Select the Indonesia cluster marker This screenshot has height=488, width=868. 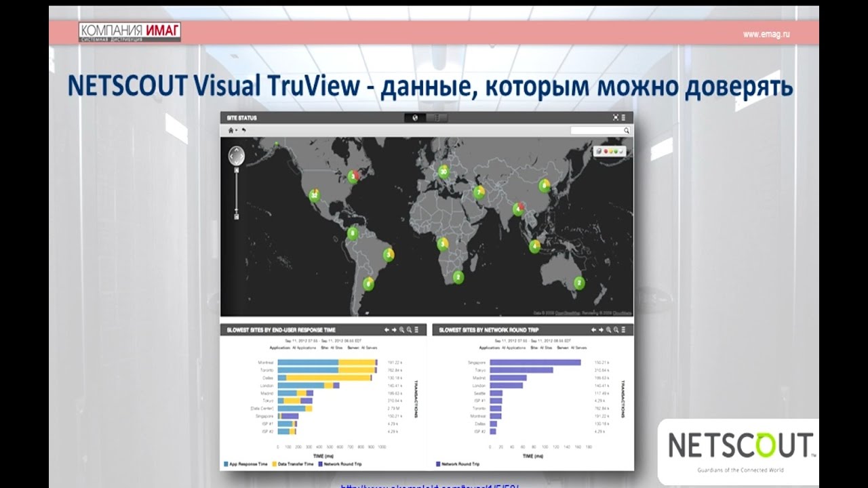[535, 245]
